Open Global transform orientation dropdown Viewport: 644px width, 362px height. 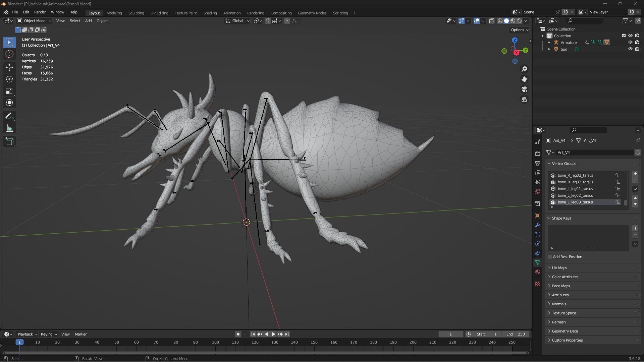pyautogui.click(x=237, y=21)
